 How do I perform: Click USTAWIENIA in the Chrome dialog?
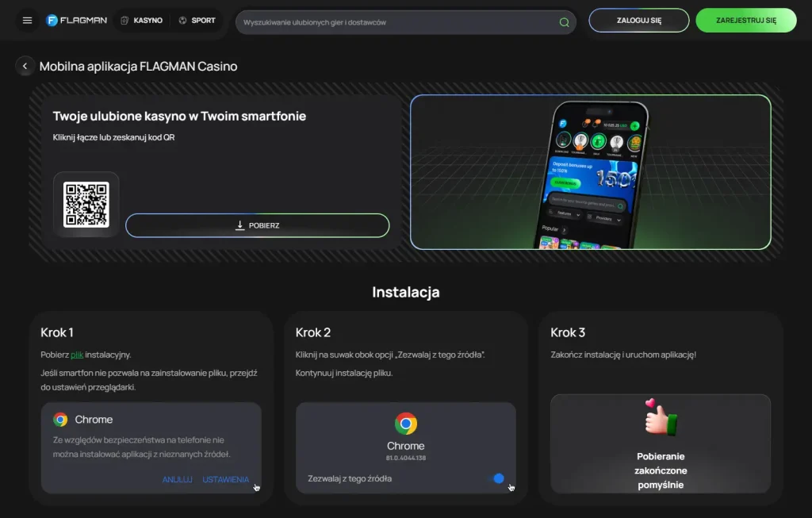pyautogui.click(x=226, y=480)
